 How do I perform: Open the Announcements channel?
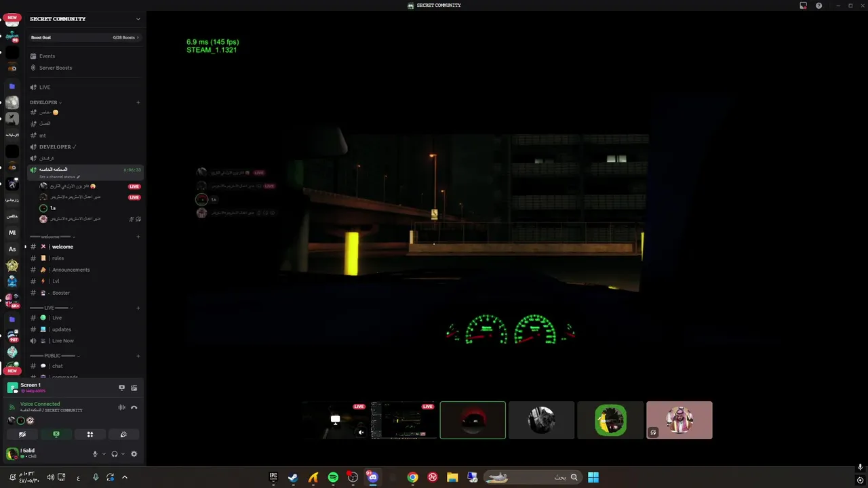click(x=85, y=270)
